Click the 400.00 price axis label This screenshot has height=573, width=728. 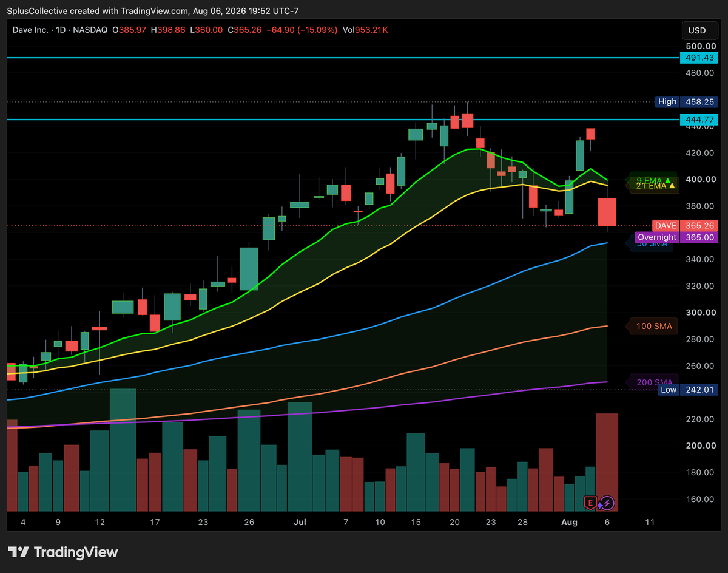pyautogui.click(x=700, y=180)
